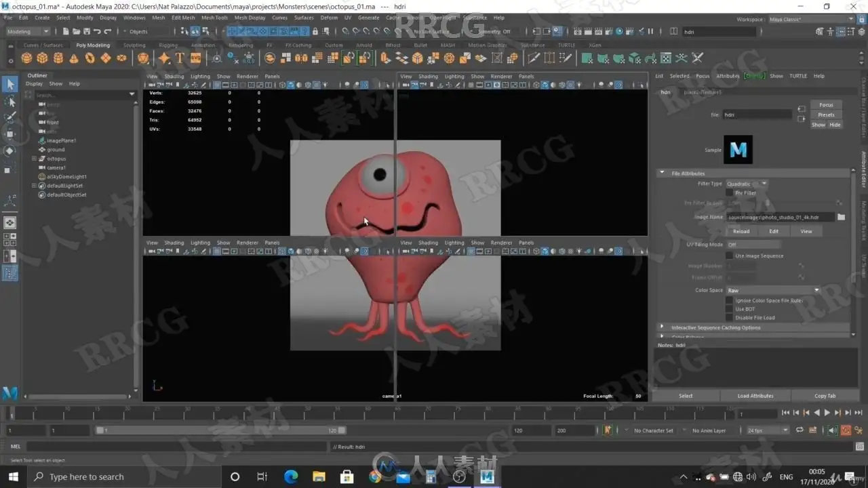Viewport: 868px width, 488px height.
Task: Enable the Pre Filter checkbox
Action: pyautogui.click(x=730, y=193)
